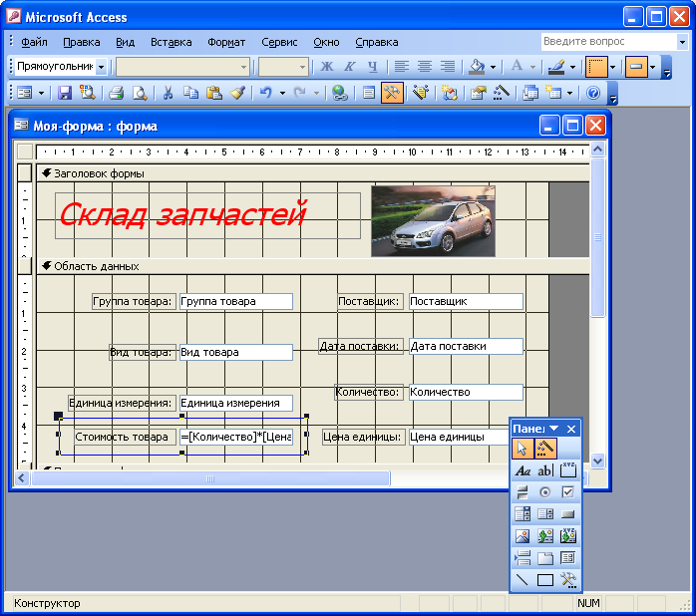
Task: Select the Combo Box tool in toolbox
Action: 522,514
